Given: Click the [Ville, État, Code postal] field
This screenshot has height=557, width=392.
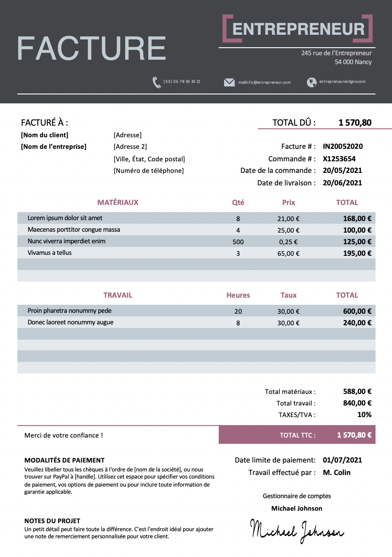Looking at the screenshot, I should [149, 159].
